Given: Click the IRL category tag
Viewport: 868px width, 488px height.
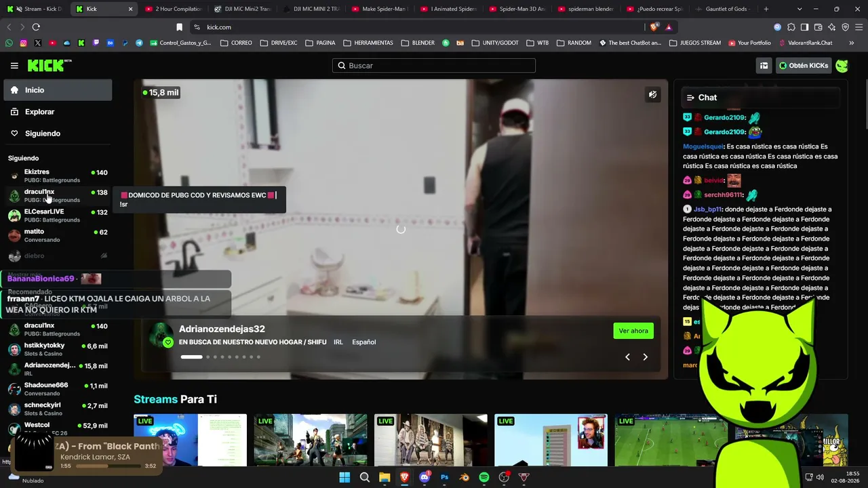Looking at the screenshot, I should click(338, 342).
